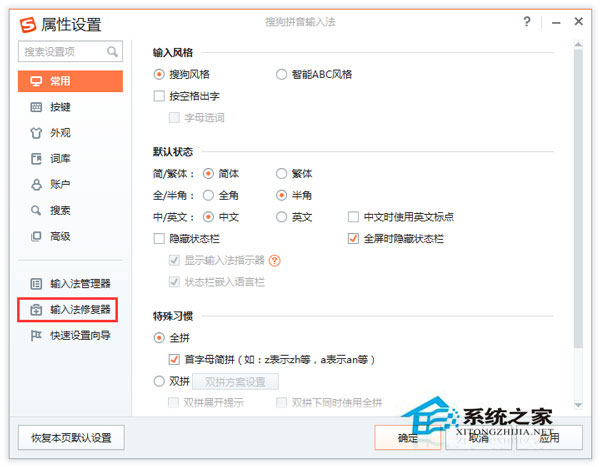The height and width of the screenshot is (467, 600).
Task: Select 英文 as default language
Action: 281,217
